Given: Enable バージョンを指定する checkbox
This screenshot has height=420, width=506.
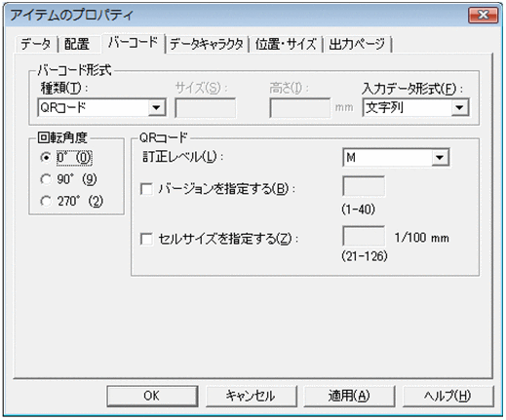Looking at the screenshot, I should pos(146,189).
